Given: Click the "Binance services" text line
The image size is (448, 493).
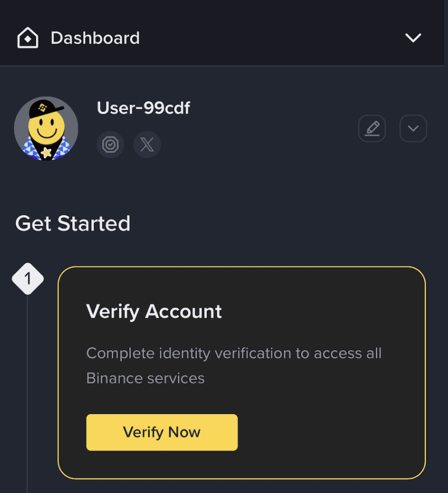Looking at the screenshot, I should click(x=146, y=378).
